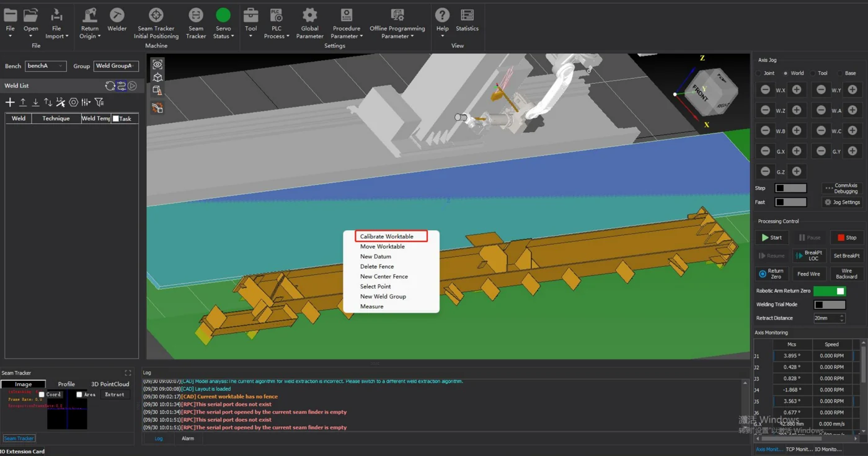Click the move-to-bottom arrow in Weld List
Viewport: 868px width, 456px height.
tap(35, 102)
